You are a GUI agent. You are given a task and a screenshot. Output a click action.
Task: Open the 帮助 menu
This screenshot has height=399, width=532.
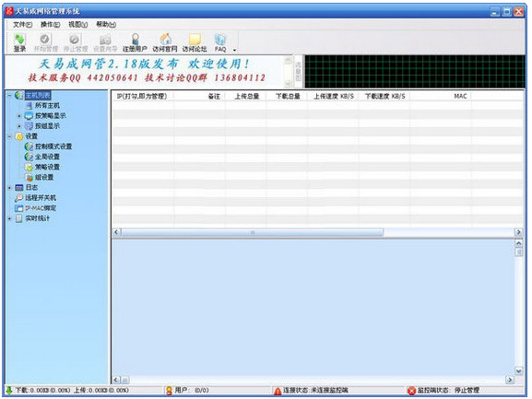pos(106,24)
